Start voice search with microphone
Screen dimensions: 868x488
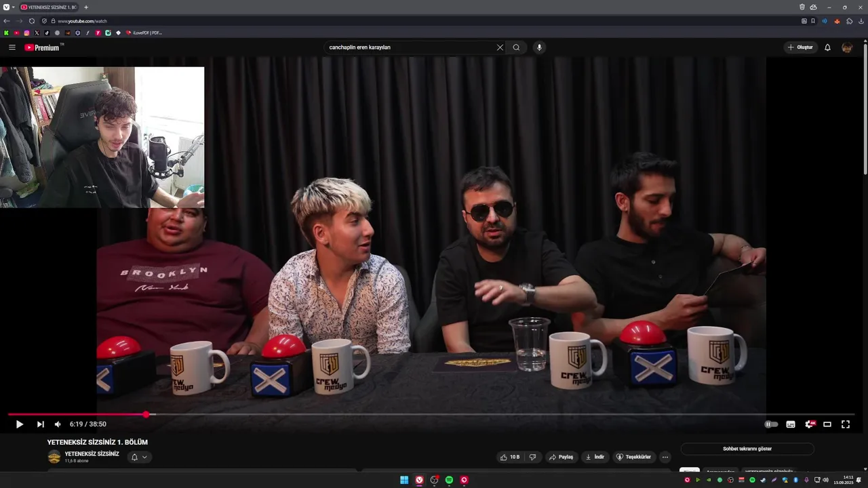[539, 47]
